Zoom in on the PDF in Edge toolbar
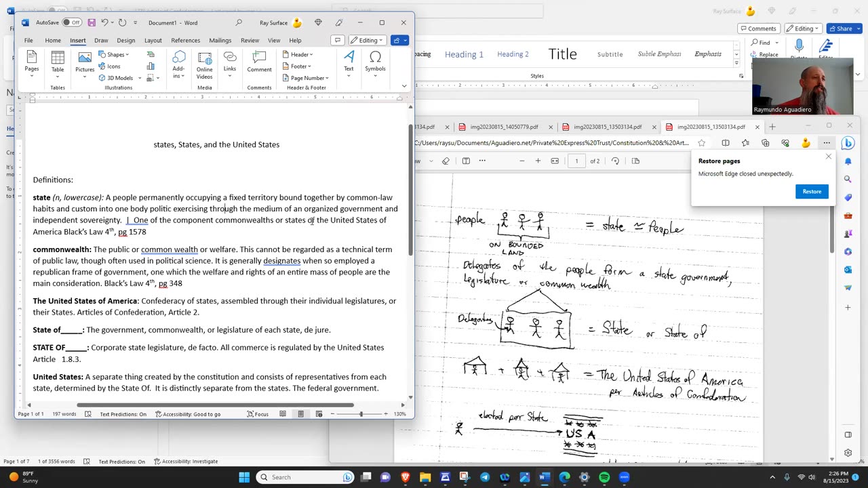Screen dimensions: 868x488 [x=538, y=161]
